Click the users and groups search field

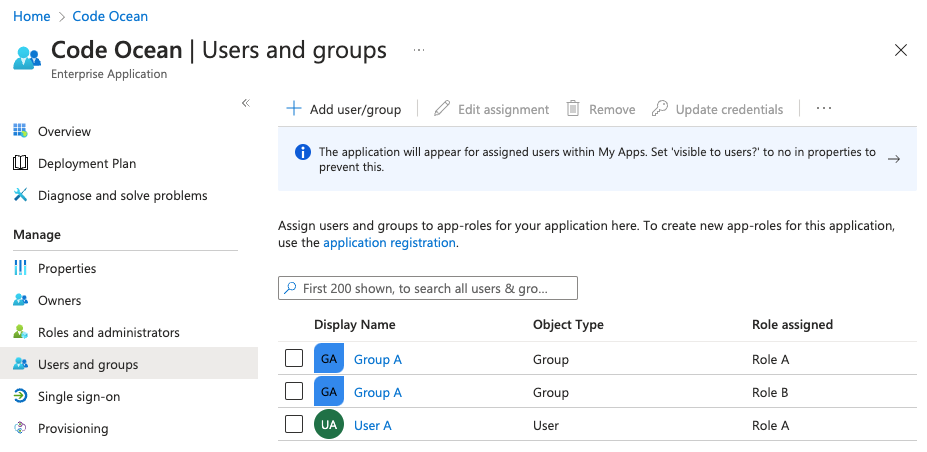click(428, 288)
